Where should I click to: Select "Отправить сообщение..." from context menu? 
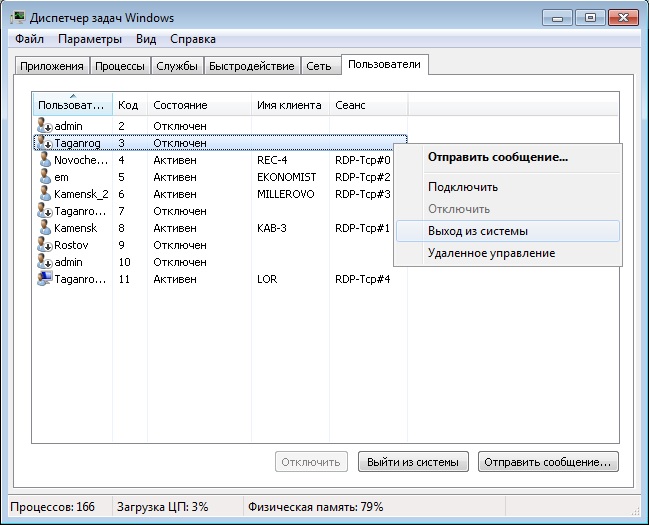click(498, 157)
